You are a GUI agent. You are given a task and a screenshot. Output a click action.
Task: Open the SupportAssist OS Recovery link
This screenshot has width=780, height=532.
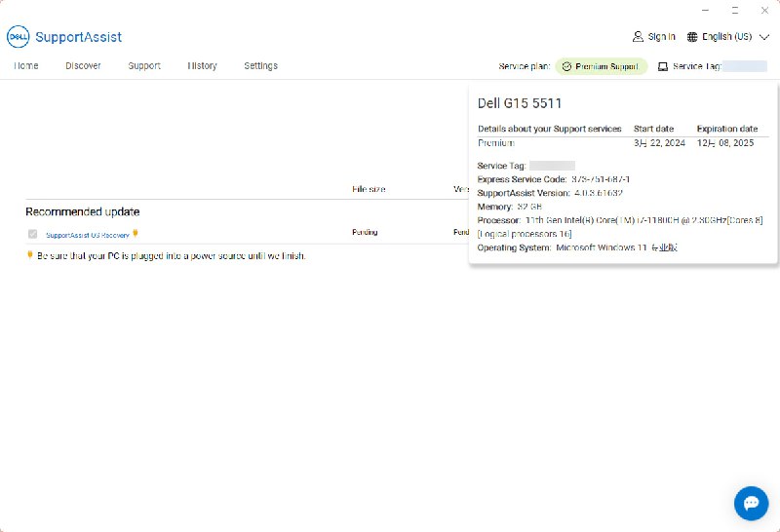pyautogui.click(x=87, y=235)
